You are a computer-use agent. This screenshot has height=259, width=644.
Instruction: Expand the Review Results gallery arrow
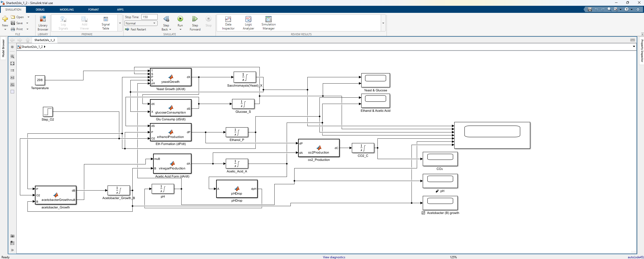(383, 23)
